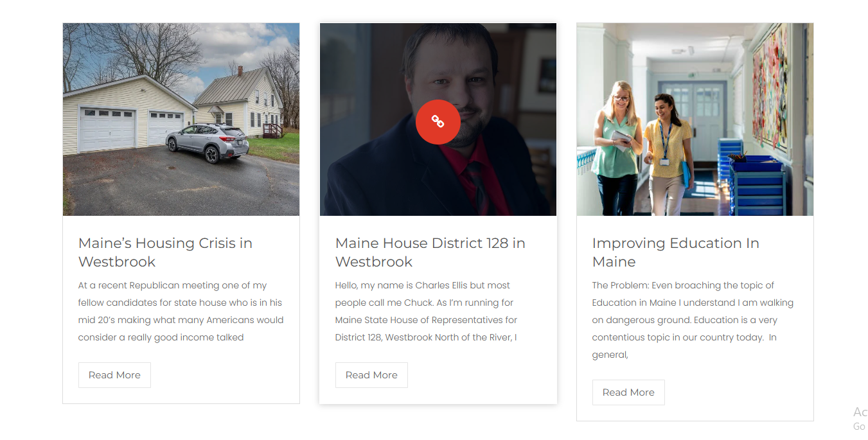868x440 pixels.
Task: Click the woman in the yellow top
Action: (x=666, y=154)
